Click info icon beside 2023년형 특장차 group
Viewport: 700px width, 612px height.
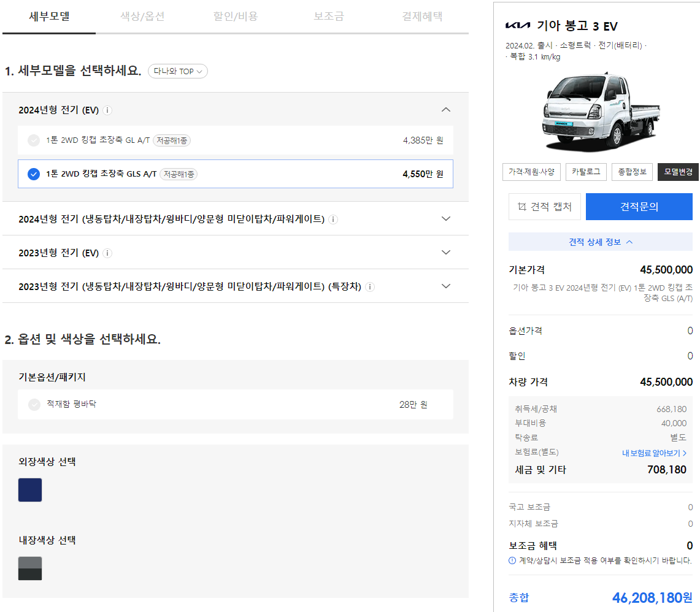click(x=370, y=287)
